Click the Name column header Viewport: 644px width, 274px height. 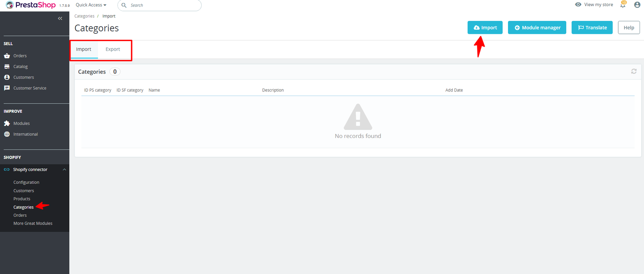pyautogui.click(x=154, y=90)
